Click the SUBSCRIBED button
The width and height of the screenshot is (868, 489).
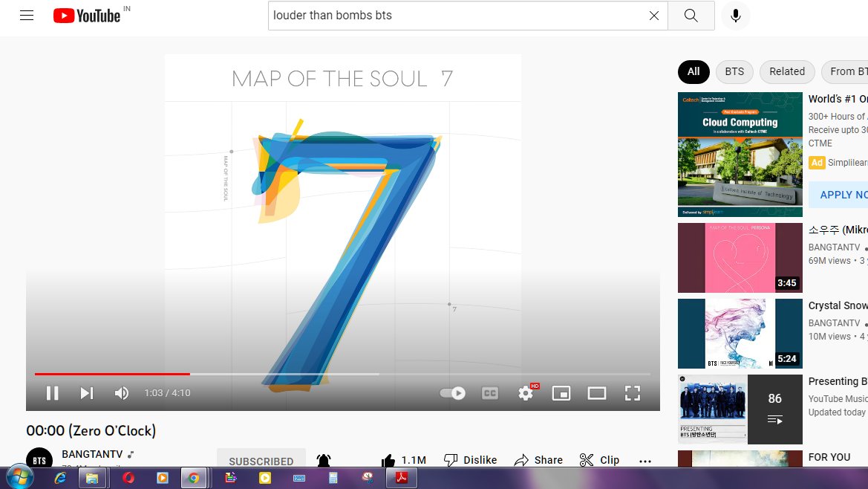coord(261,460)
